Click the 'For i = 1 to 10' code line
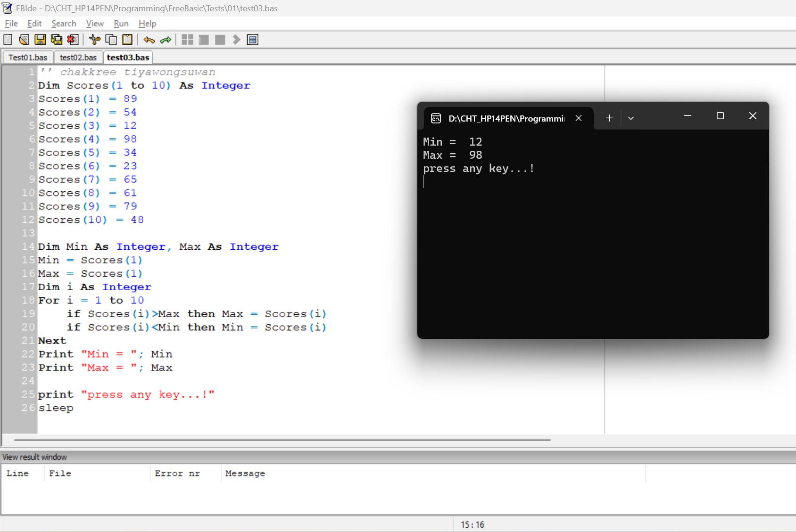Image resolution: width=796 pixels, height=532 pixels. (91, 301)
